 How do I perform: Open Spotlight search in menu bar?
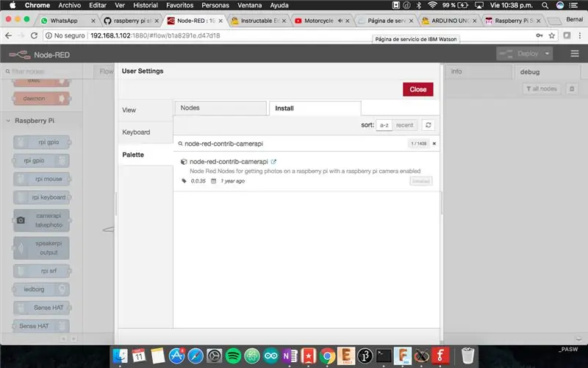[x=545, y=5]
